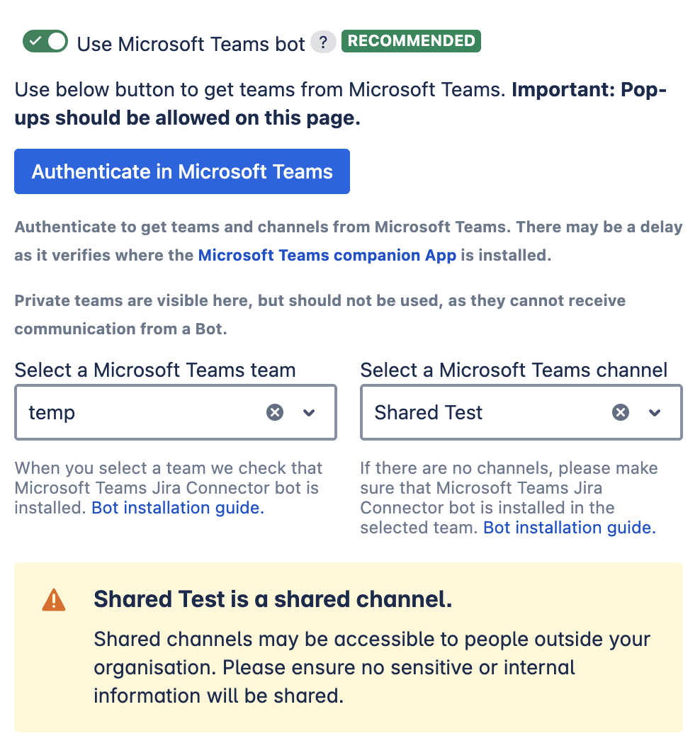
Task: Click the shared channels warning description text
Action: [x=372, y=667]
